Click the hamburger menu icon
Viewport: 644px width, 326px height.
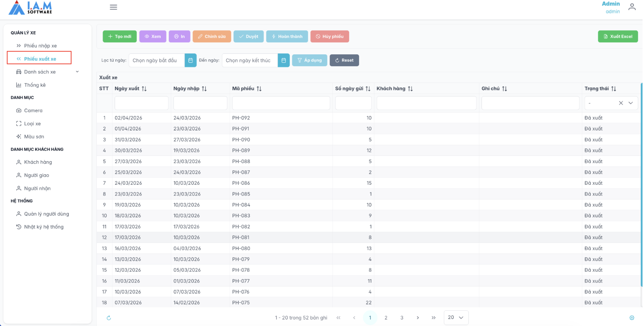point(113,7)
